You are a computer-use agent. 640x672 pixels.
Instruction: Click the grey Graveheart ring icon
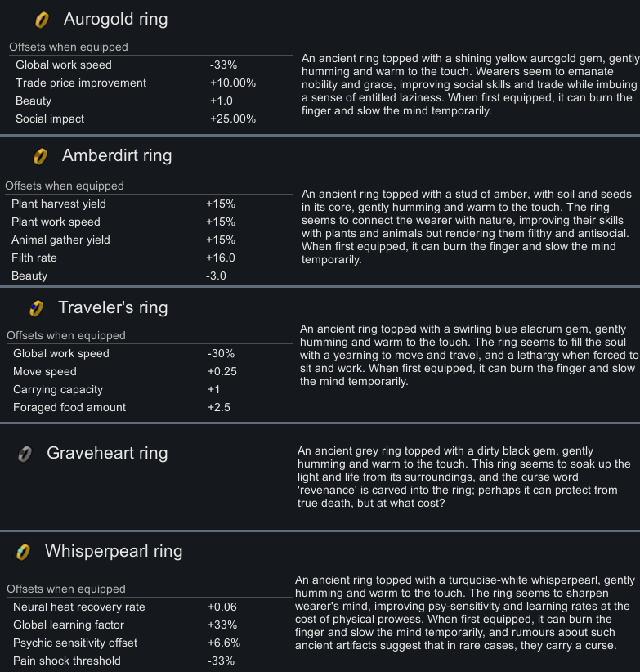point(25,455)
